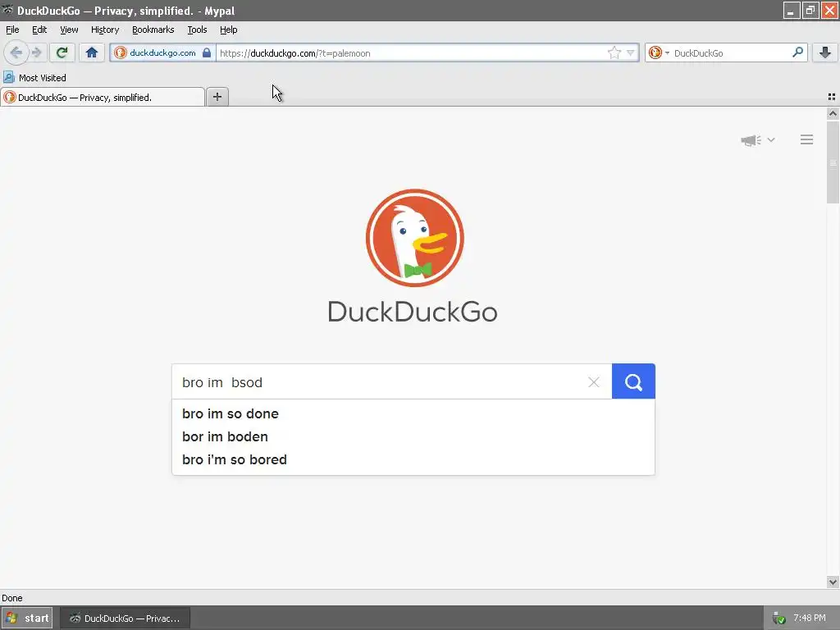Open the Windows start button

27,619
